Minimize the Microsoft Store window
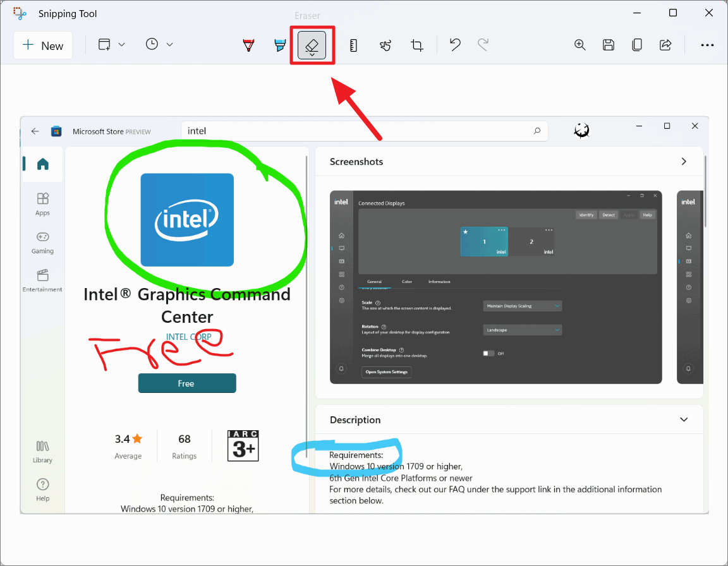This screenshot has width=728, height=566. [x=640, y=126]
